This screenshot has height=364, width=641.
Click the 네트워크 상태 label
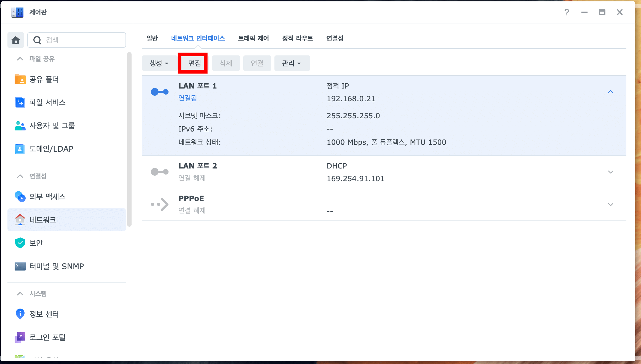200,142
